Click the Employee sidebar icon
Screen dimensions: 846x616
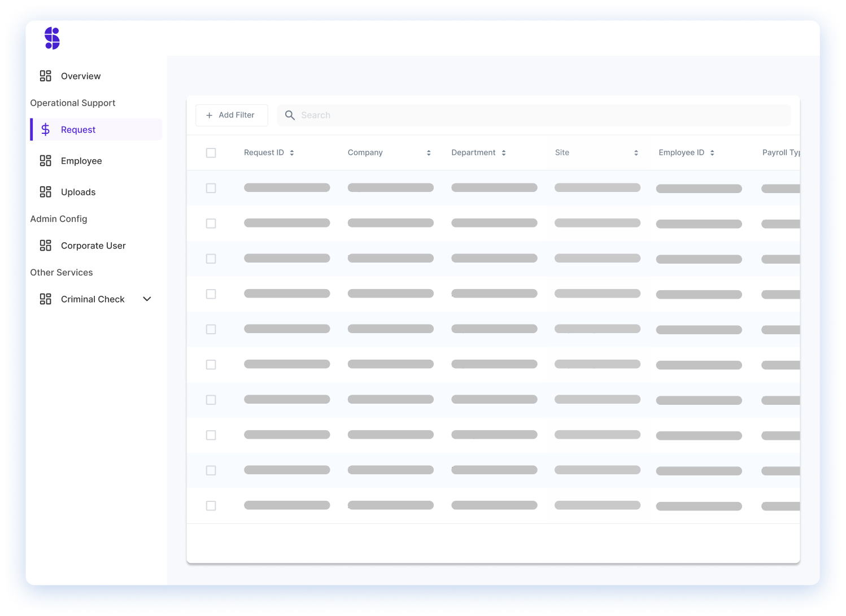(x=46, y=161)
